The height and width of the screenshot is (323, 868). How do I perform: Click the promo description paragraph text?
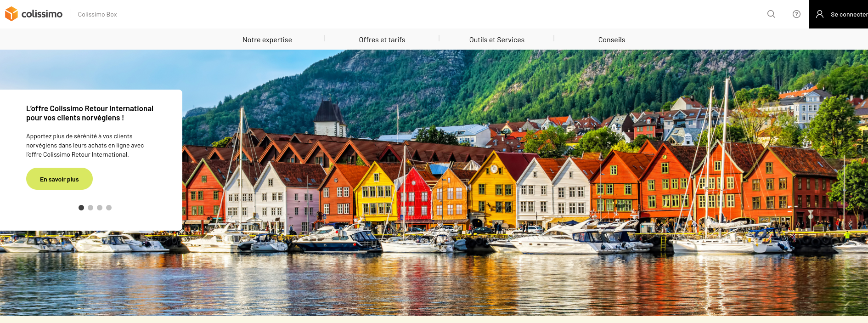pyautogui.click(x=85, y=145)
